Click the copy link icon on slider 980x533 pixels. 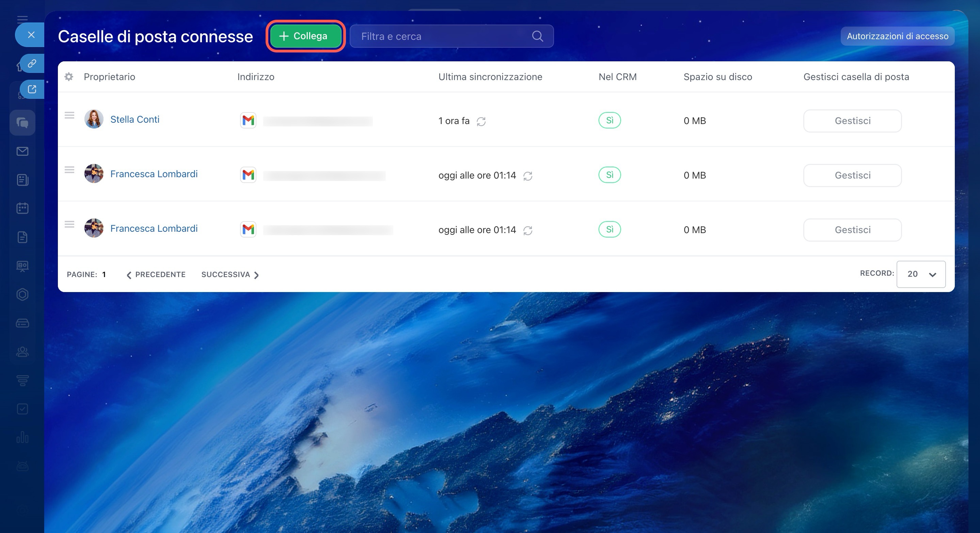tap(32, 63)
